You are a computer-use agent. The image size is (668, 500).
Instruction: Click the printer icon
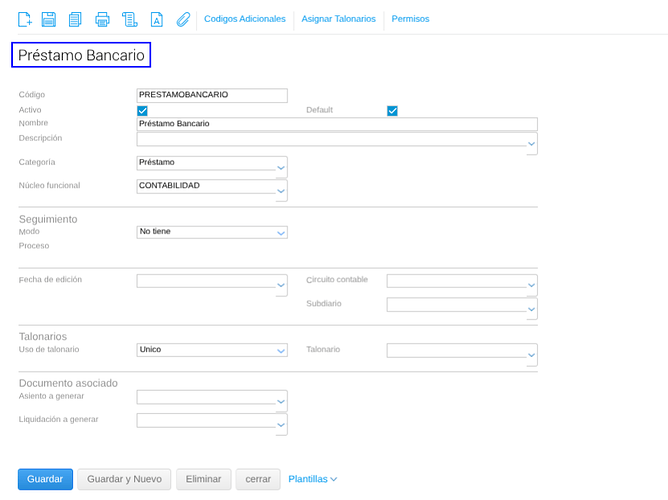tap(102, 19)
